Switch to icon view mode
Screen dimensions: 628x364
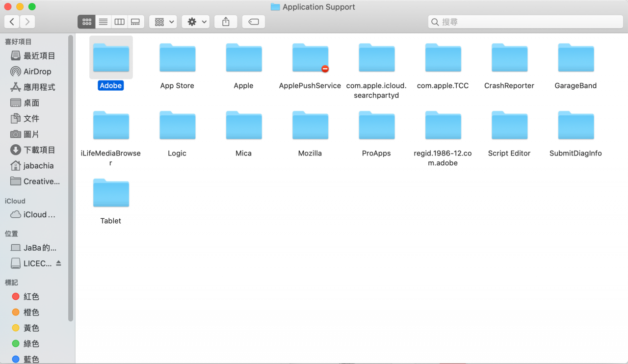(87, 22)
